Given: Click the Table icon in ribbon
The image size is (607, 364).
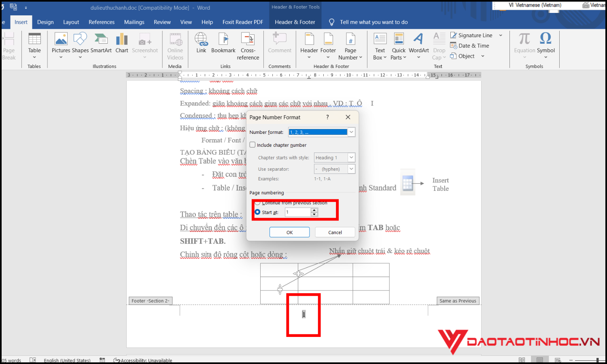Looking at the screenshot, I should click(34, 39).
